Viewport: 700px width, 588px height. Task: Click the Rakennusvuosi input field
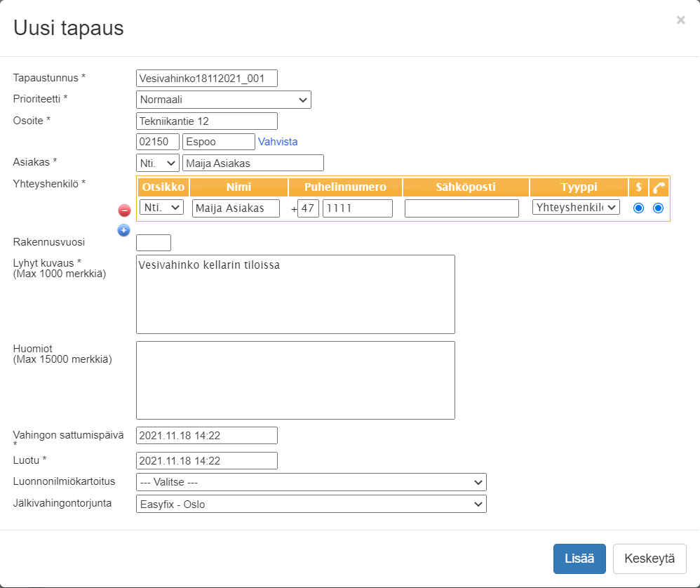(x=154, y=243)
